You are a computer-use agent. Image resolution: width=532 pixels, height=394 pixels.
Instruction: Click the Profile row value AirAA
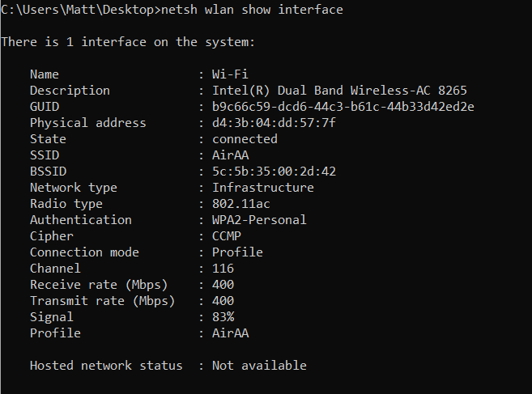point(230,333)
